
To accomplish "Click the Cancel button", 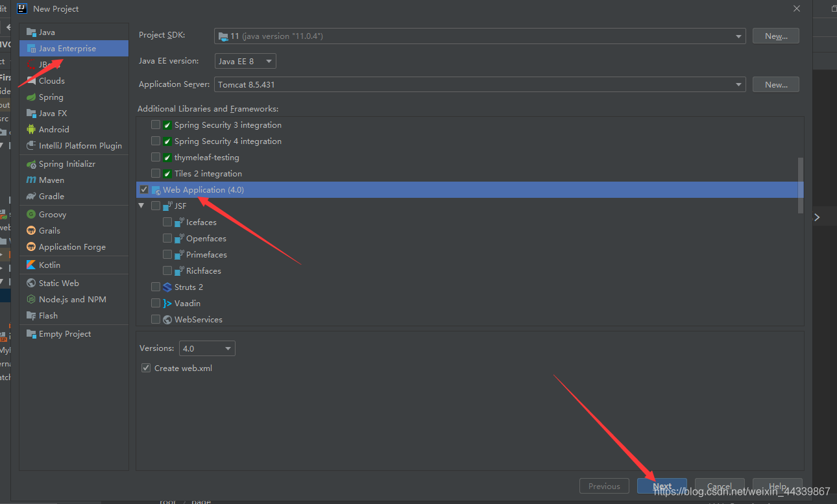I will pyautogui.click(x=720, y=486).
